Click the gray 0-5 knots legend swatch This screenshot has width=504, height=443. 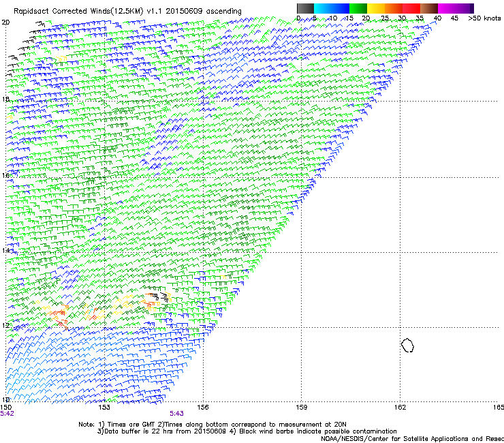tap(305, 8)
